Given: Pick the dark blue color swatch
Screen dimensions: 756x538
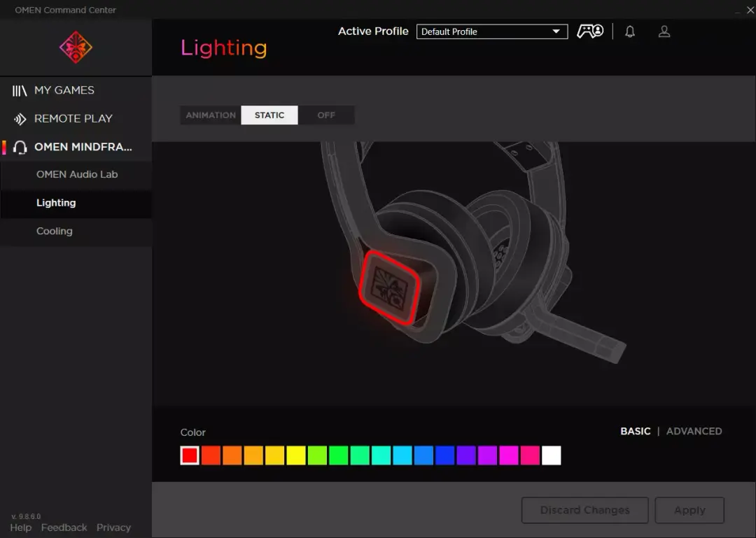Looking at the screenshot, I should tap(445, 455).
